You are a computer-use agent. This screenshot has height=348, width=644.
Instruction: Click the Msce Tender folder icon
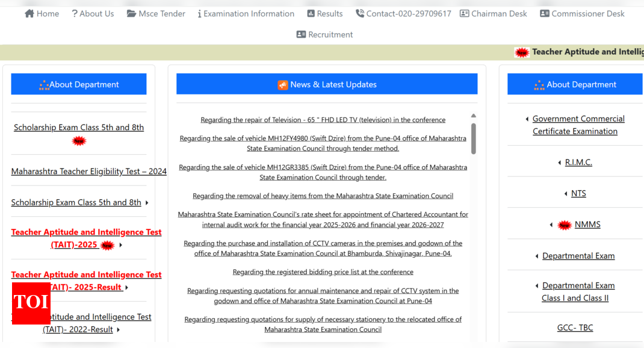point(131,13)
